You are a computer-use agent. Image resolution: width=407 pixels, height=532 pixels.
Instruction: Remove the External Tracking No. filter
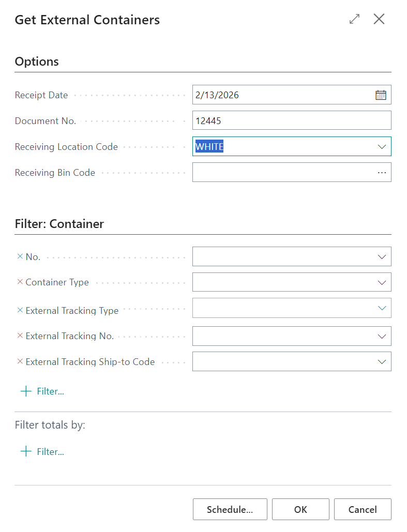pos(20,336)
